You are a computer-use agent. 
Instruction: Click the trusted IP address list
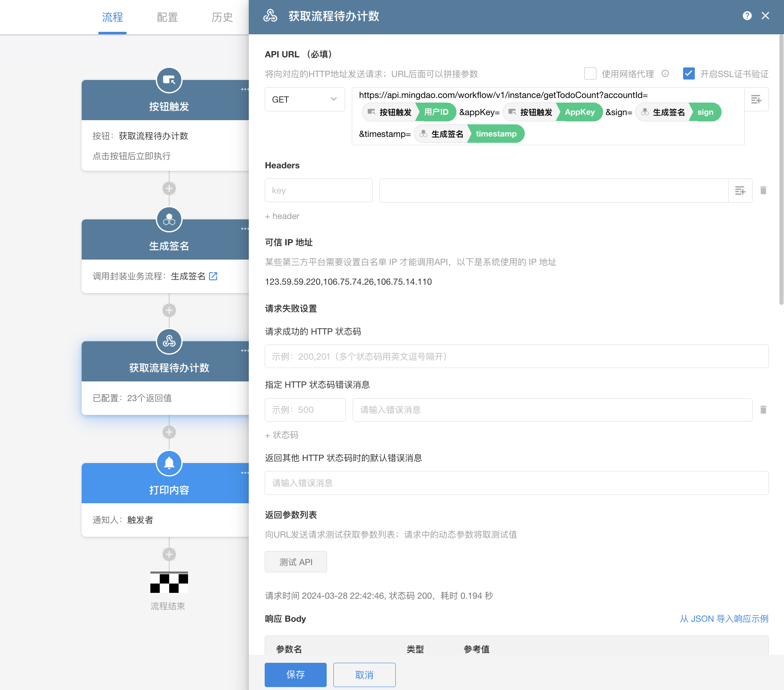348,282
